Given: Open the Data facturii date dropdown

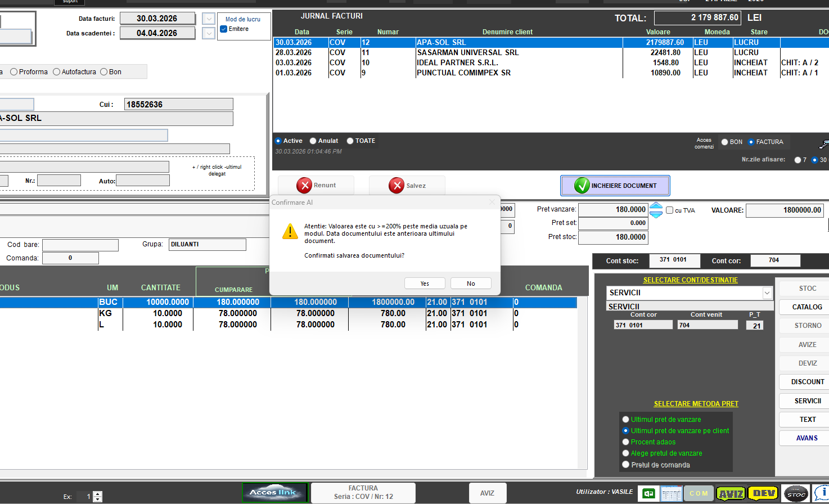Looking at the screenshot, I should tap(209, 19).
